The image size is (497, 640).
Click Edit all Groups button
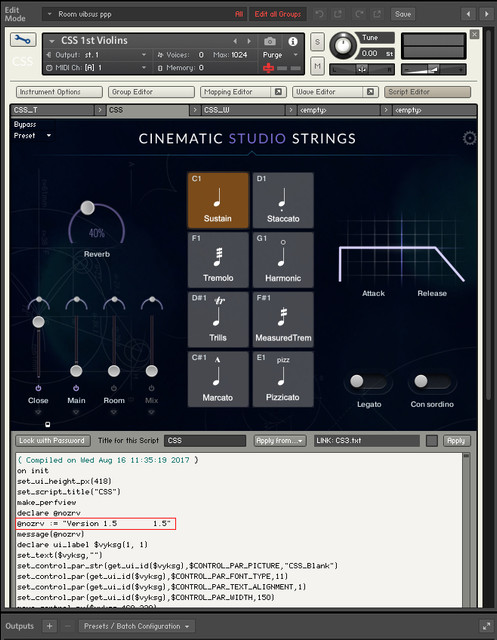[x=278, y=14]
